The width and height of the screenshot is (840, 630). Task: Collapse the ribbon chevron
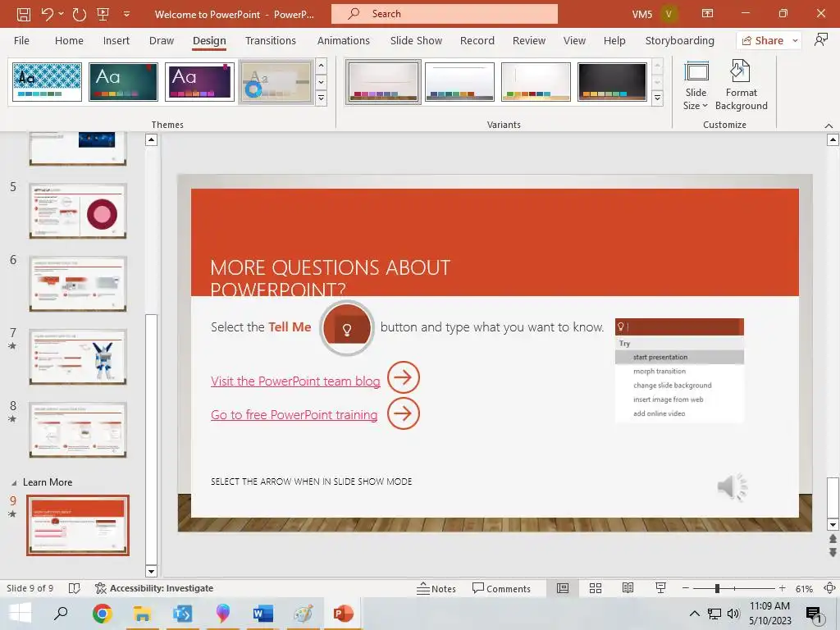coord(829,126)
